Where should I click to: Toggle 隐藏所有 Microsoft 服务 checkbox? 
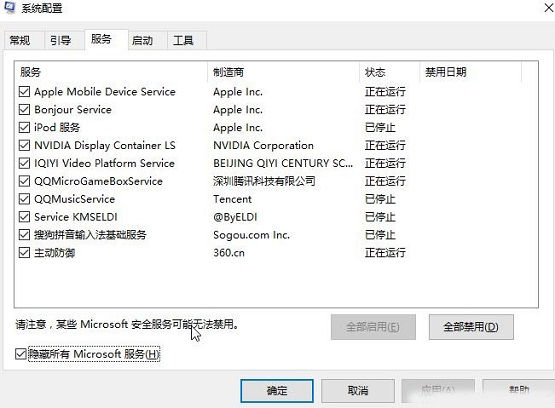[x=21, y=354]
